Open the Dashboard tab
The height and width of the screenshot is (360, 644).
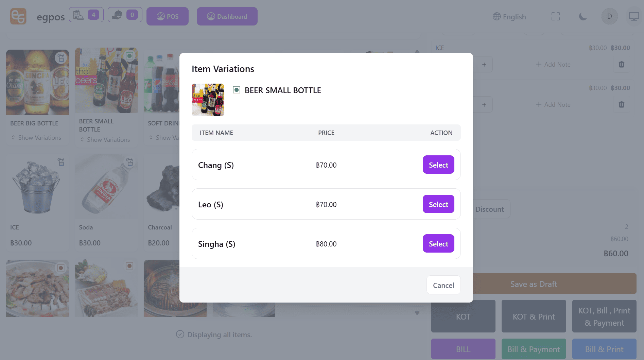click(x=227, y=16)
